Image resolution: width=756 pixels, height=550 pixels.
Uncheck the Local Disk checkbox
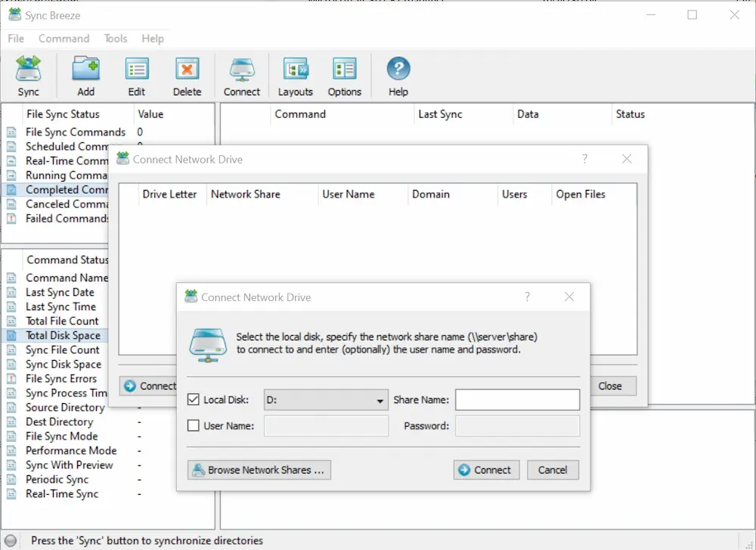(x=194, y=399)
